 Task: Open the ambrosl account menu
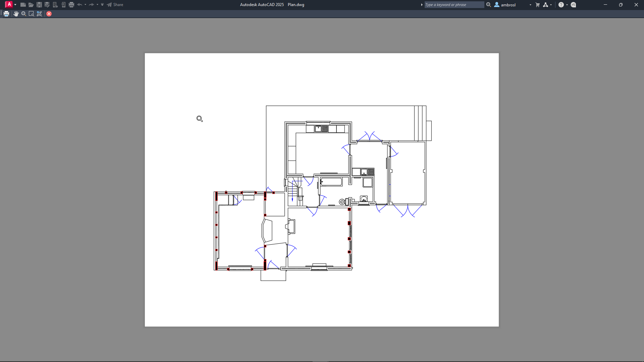click(x=508, y=5)
